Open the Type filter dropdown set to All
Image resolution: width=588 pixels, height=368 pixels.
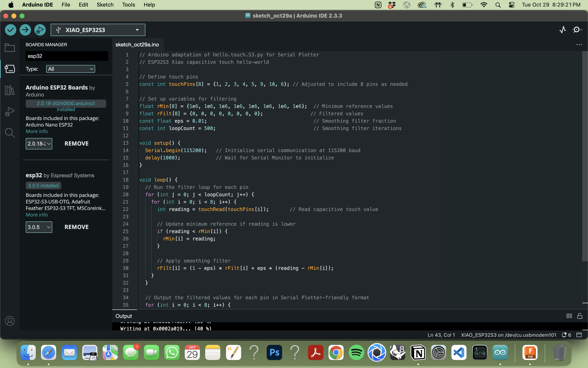click(70, 69)
